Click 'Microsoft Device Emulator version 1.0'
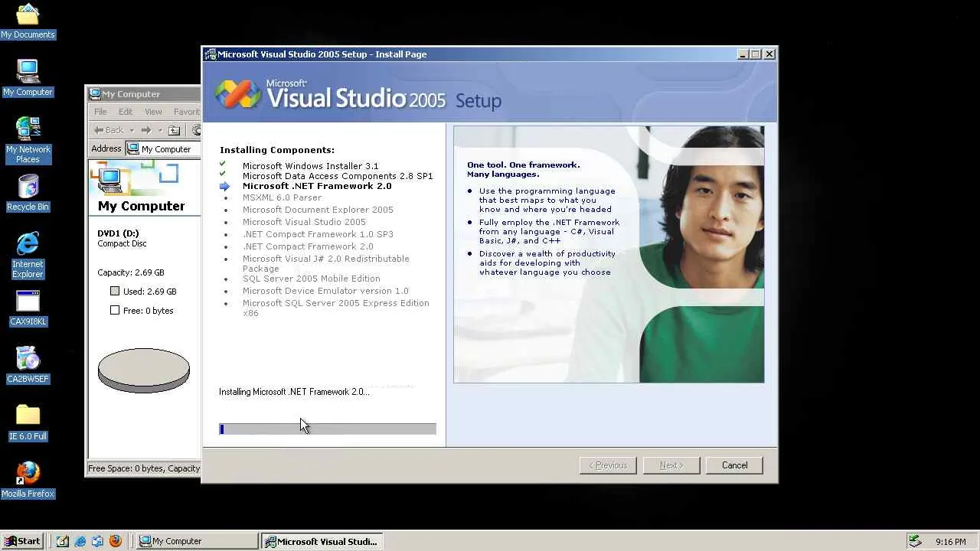 tap(325, 291)
